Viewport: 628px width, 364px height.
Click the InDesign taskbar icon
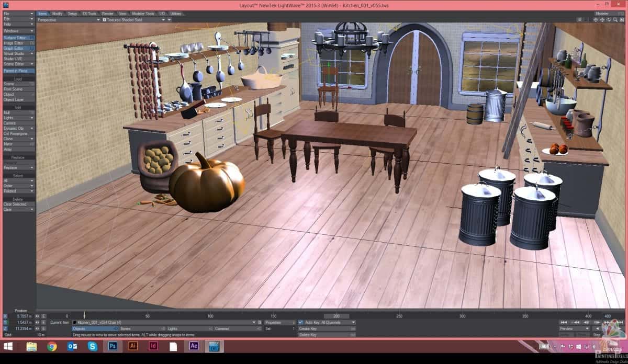point(153,346)
